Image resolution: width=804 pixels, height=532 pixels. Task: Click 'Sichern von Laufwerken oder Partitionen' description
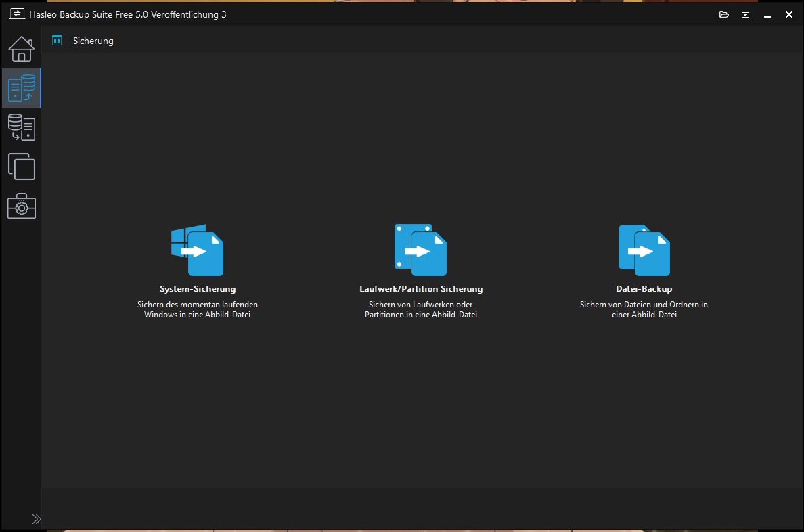[x=421, y=309]
